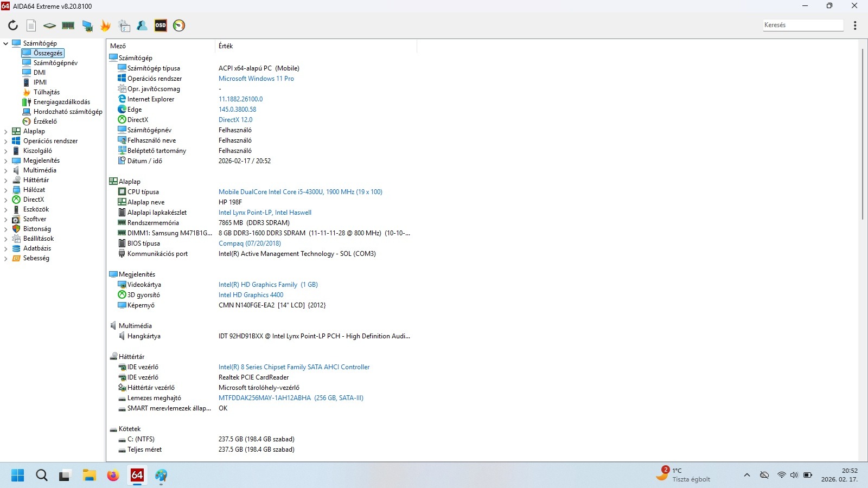Click the Edge version 145.0.3800.58 link
Screen dimensions: 868x488
coord(237,110)
